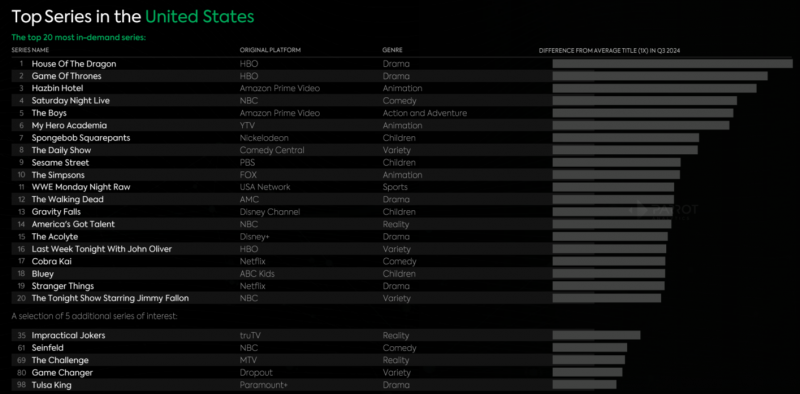Select The Boys series name

pos(49,113)
